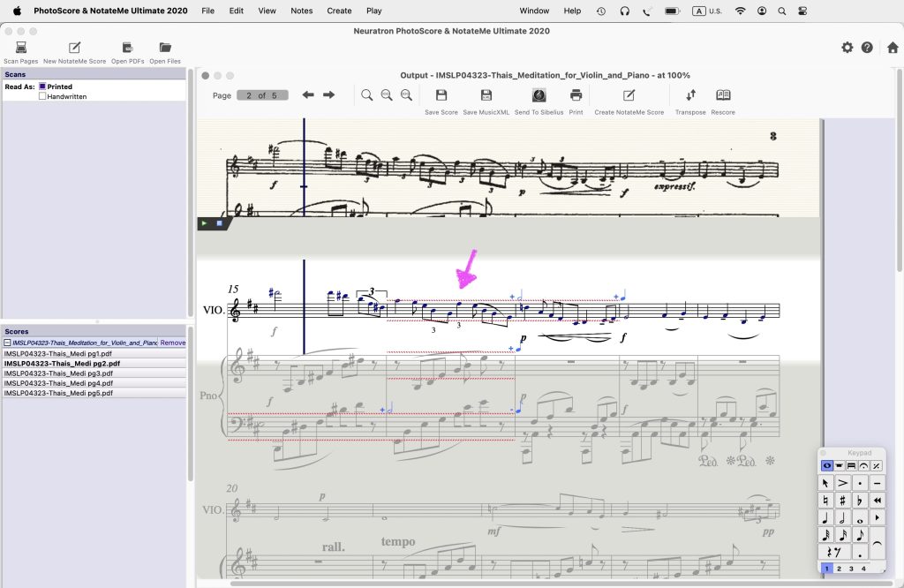Collapse the IMSLP04323 score tree
Viewport: 904px width, 588px height.
point(8,343)
